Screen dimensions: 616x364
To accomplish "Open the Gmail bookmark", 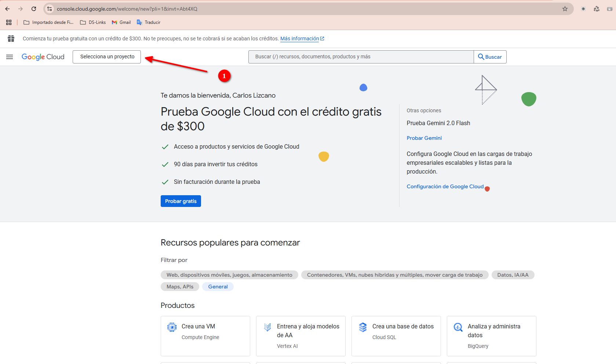I will 121,22.
